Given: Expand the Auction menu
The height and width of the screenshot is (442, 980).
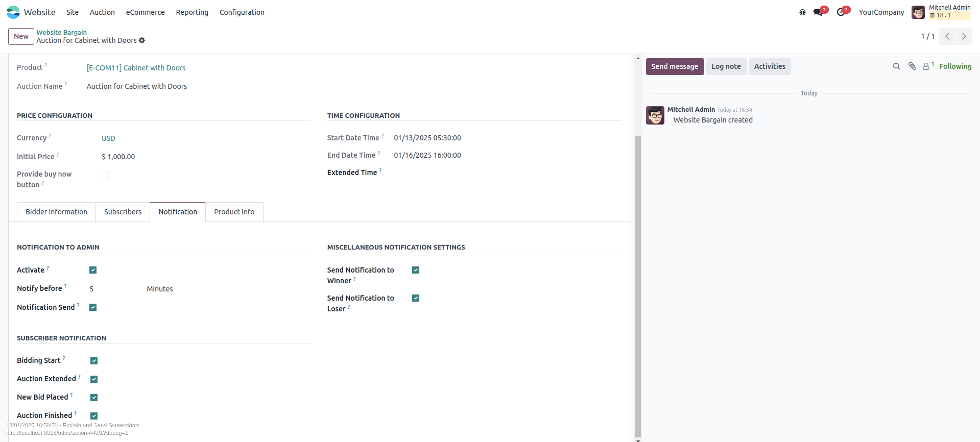Looking at the screenshot, I should click(102, 12).
